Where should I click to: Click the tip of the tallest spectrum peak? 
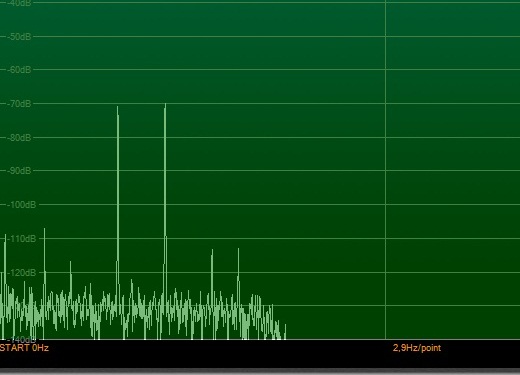(165, 105)
